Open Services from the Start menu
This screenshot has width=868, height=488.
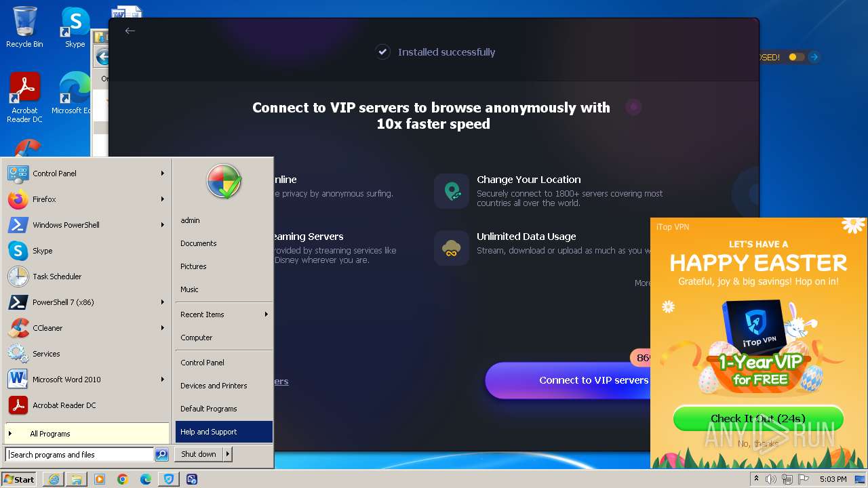[87, 354]
